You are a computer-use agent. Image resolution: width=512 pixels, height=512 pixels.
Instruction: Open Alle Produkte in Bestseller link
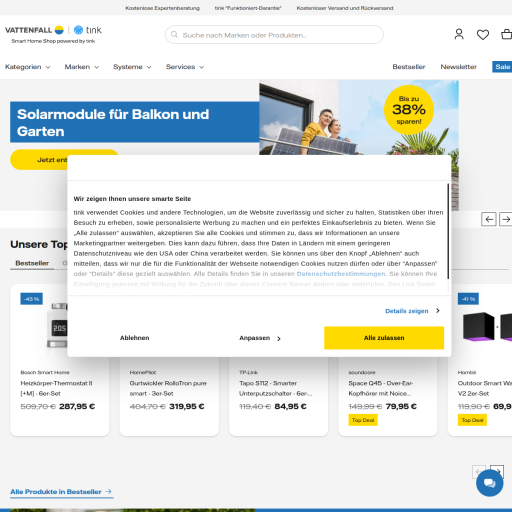pos(62,492)
